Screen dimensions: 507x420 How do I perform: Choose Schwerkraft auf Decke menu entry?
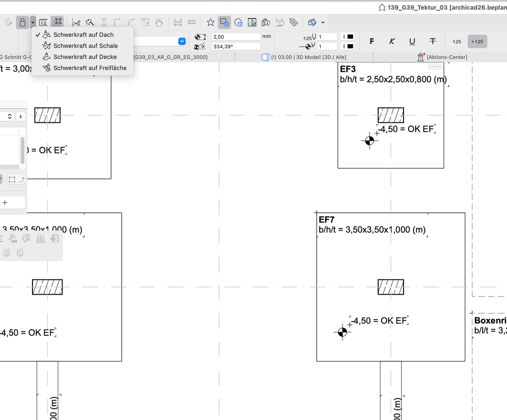[x=83, y=56]
